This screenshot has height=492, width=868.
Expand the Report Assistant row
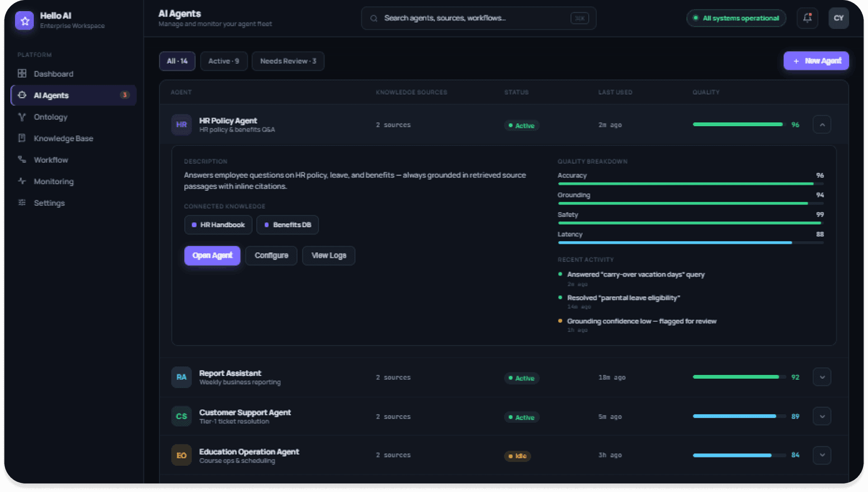tap(821, 377)
